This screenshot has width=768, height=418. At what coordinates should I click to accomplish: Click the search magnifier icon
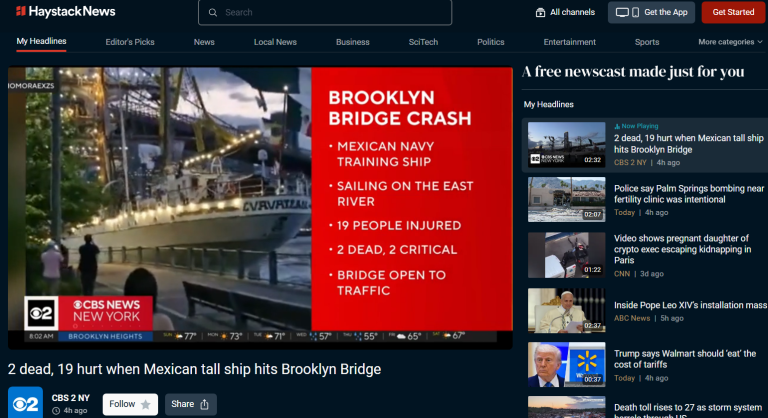tap(212, 12)
